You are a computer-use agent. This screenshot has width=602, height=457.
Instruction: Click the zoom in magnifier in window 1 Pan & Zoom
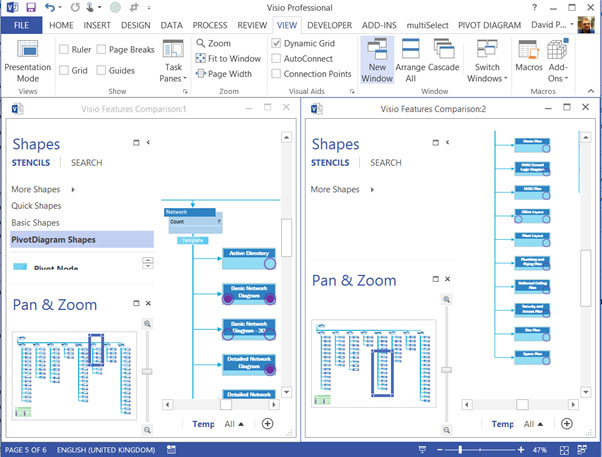click(147, 324)
